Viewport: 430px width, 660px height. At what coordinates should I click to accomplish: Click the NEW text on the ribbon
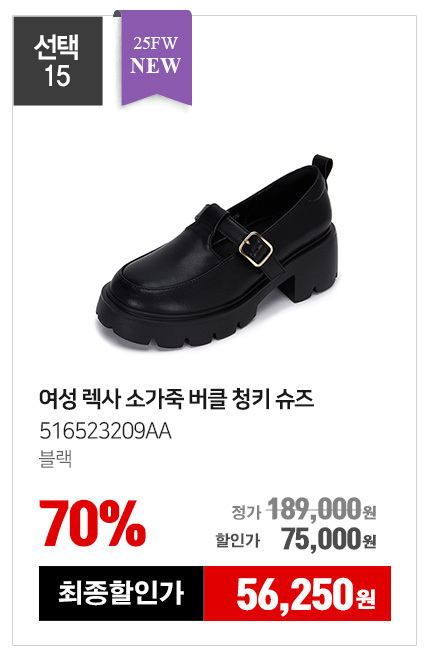pyautogui.click(x=156, y=65)
